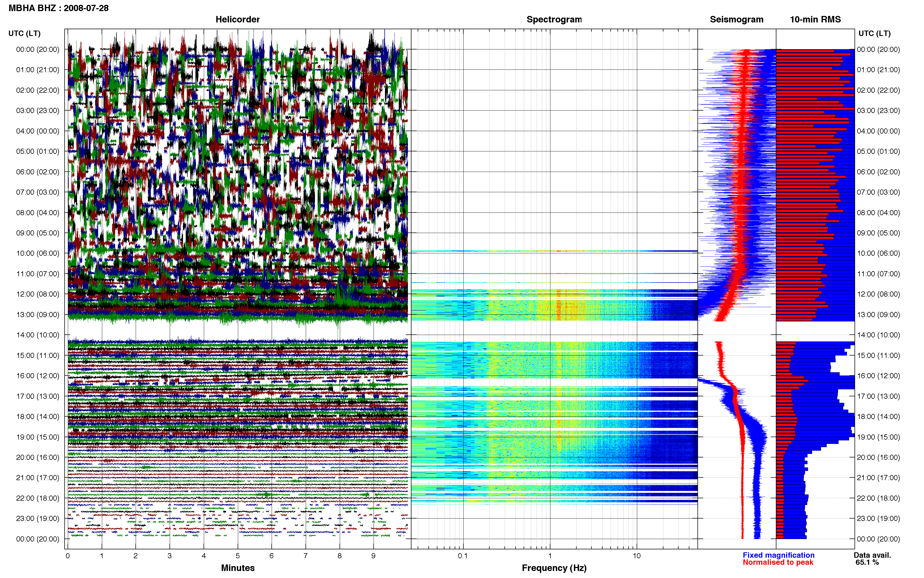Click '02:00 (22:00)' on the Helicorder time axis

click(x=38, y=90)
